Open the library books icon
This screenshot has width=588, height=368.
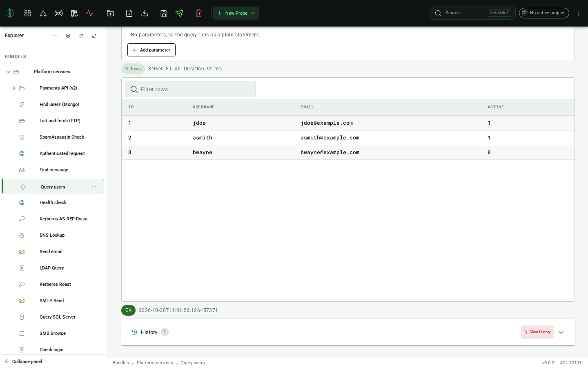tap(74, 13)
